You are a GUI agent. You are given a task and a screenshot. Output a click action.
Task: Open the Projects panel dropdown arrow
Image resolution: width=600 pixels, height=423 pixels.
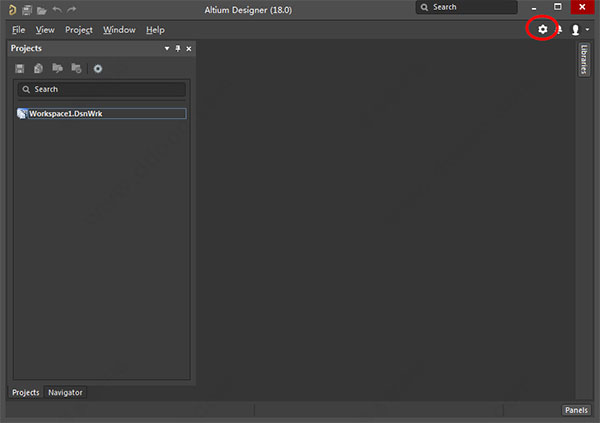click(x=167, y=49)
